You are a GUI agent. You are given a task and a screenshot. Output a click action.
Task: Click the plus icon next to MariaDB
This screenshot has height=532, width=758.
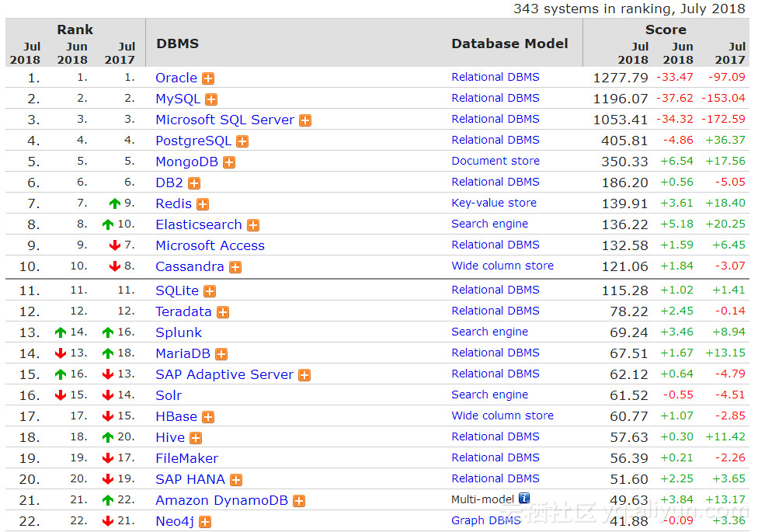pyautogui.click(x=221, y=354)
